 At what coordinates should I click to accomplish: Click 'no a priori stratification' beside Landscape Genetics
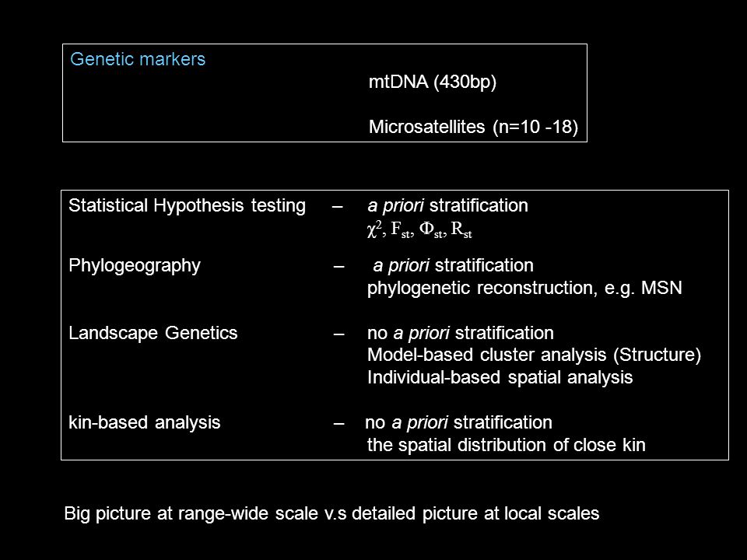point(460,333)
